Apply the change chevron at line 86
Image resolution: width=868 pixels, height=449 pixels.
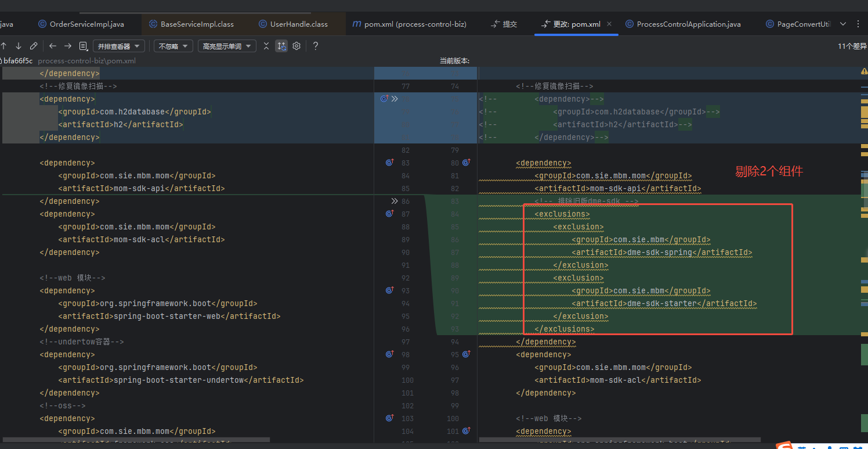click(x=395, y=201)
